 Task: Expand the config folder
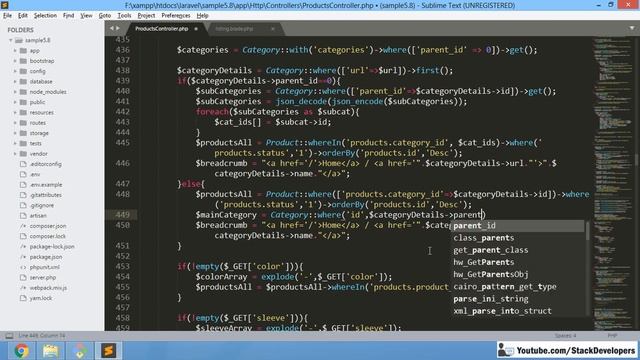15,71
